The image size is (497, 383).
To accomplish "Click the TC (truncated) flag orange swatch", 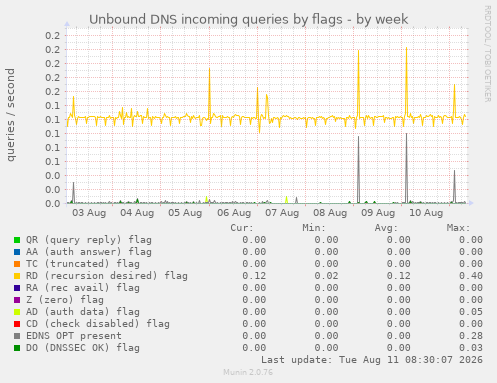I will tap(17, 264).
